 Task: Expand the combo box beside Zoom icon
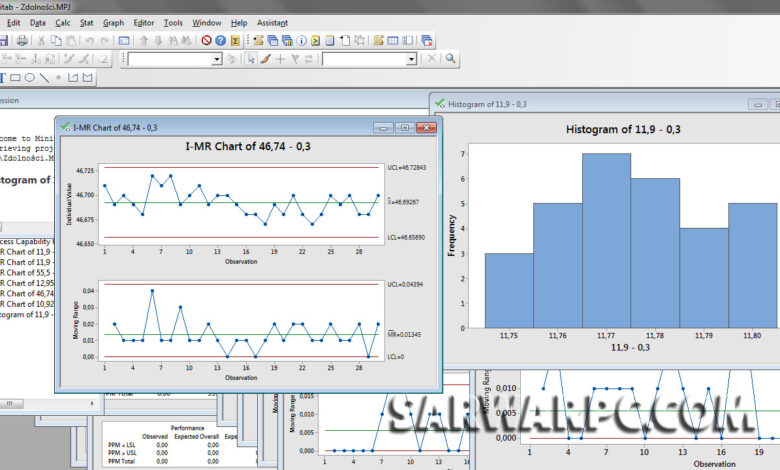point(411,60)
